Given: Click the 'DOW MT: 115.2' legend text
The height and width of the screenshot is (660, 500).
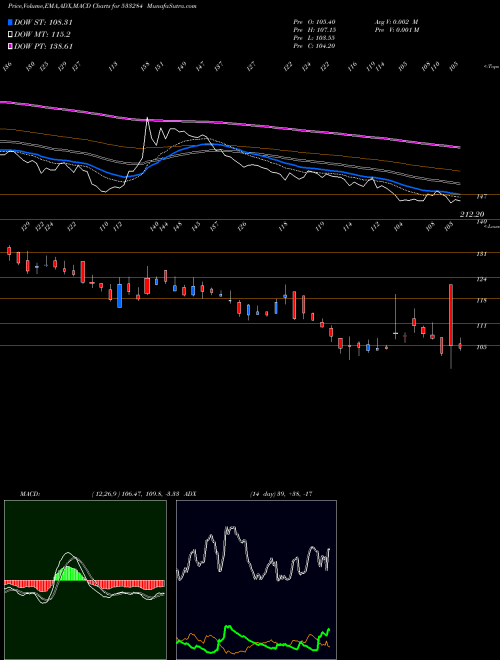Looking at the screenshot, I should coord(42,35).
